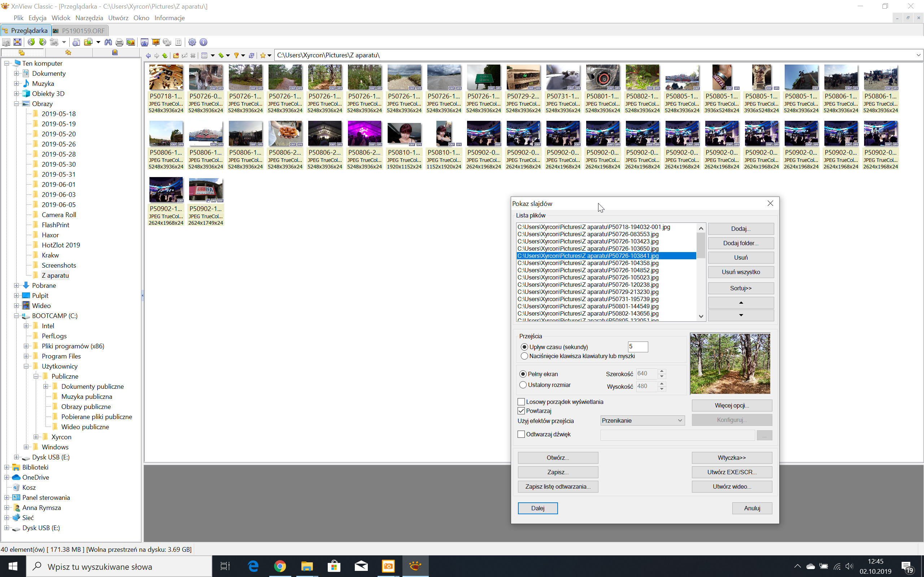
Task: Click the screen capture camera icon
Action: click(x=144, y=42)
